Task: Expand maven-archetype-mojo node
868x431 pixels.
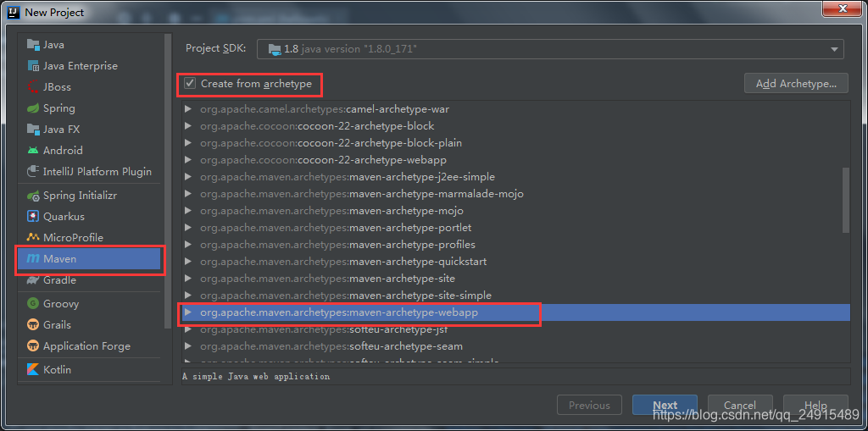Action: tap(188, 211)
